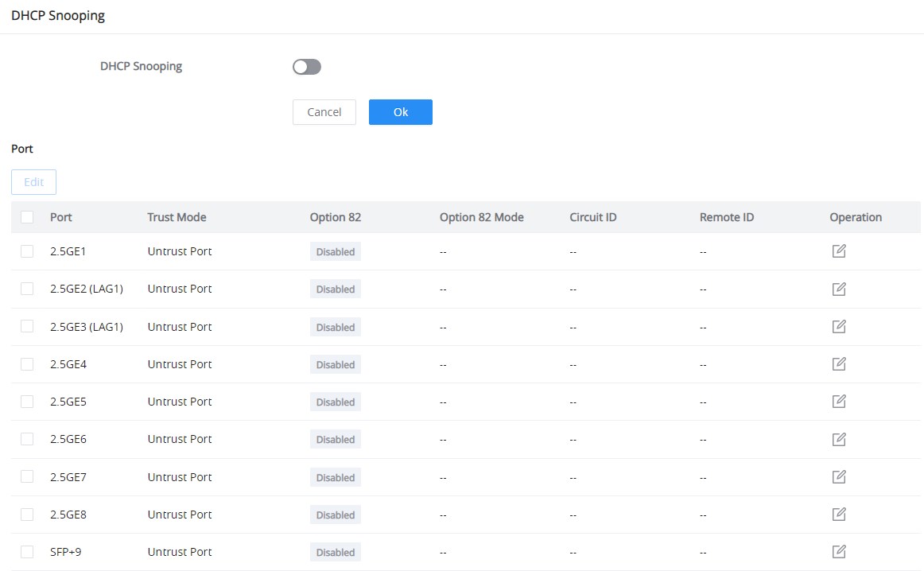Toggle the DHCP Snooping switch
Image resolution: width=924 pixels, height=571 pixels.
[306, 67]
